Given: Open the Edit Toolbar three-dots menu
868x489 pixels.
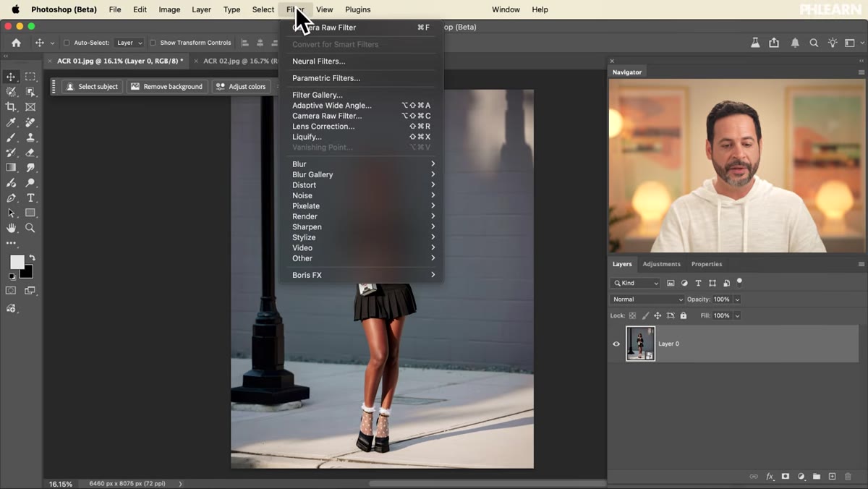Looking at the screenshot, I should point(11,243).
